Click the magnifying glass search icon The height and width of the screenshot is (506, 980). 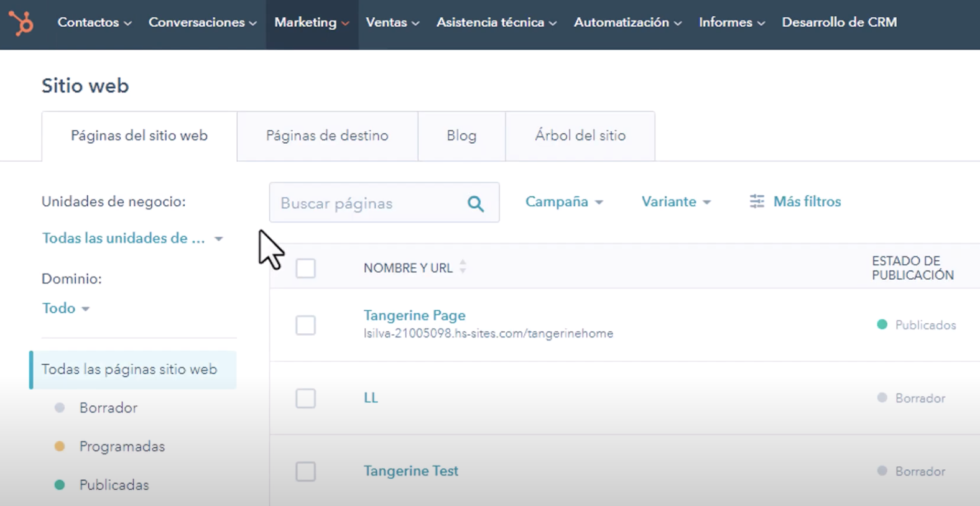(476, 203)
